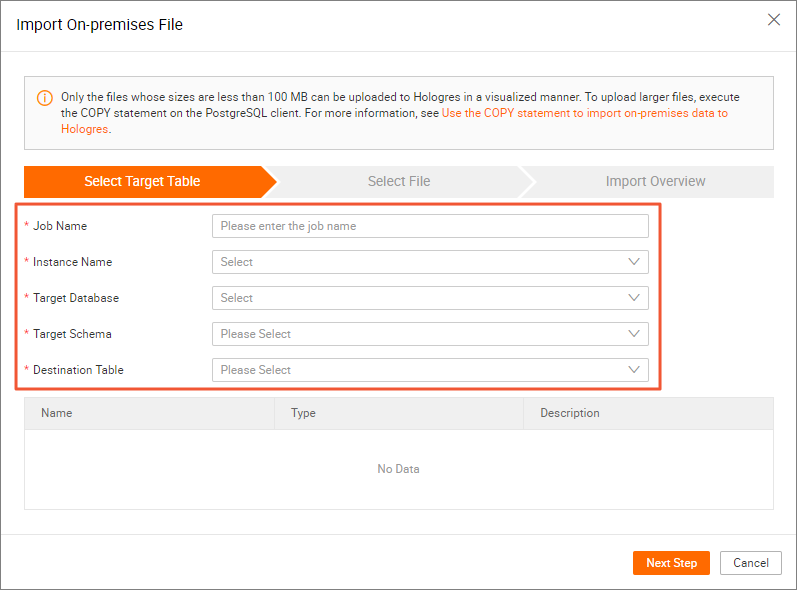
Task: Click the Type column header
Action: tap(303, 413)
